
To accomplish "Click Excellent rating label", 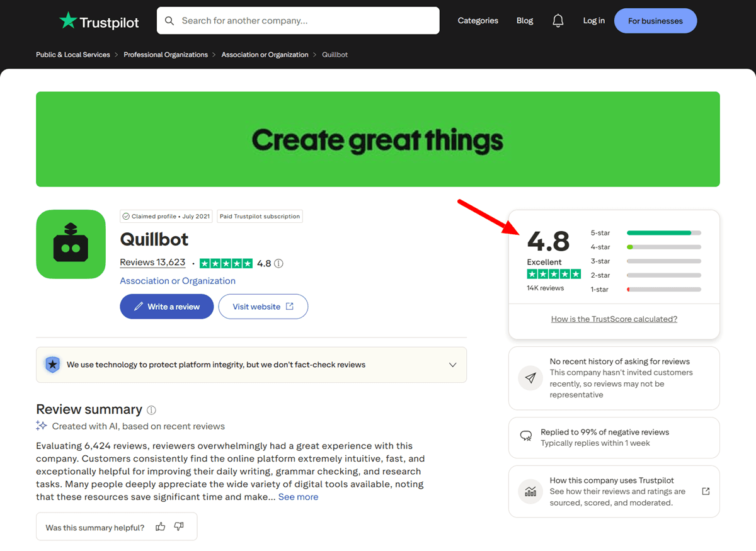I will click(544, 262).
